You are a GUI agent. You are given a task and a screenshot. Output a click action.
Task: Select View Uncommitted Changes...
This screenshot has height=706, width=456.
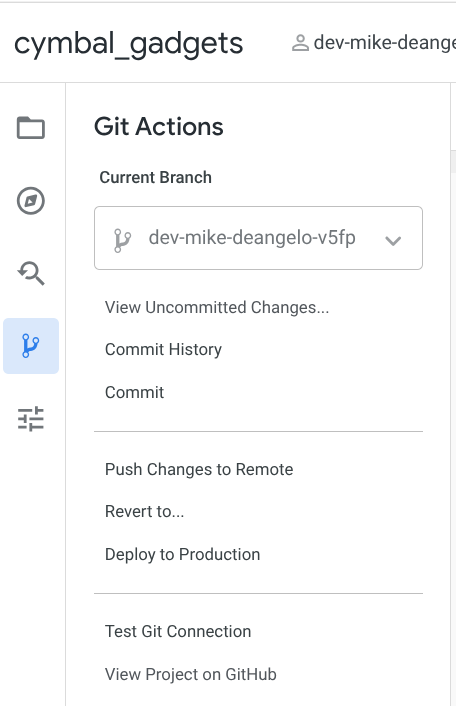[x=217, y=308]
